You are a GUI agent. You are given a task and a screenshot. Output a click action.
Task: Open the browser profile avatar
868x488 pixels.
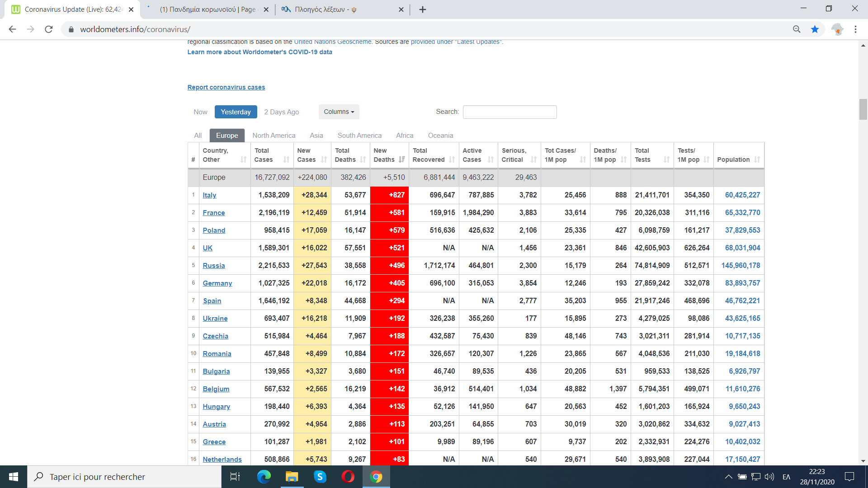(x=837, y=29)
